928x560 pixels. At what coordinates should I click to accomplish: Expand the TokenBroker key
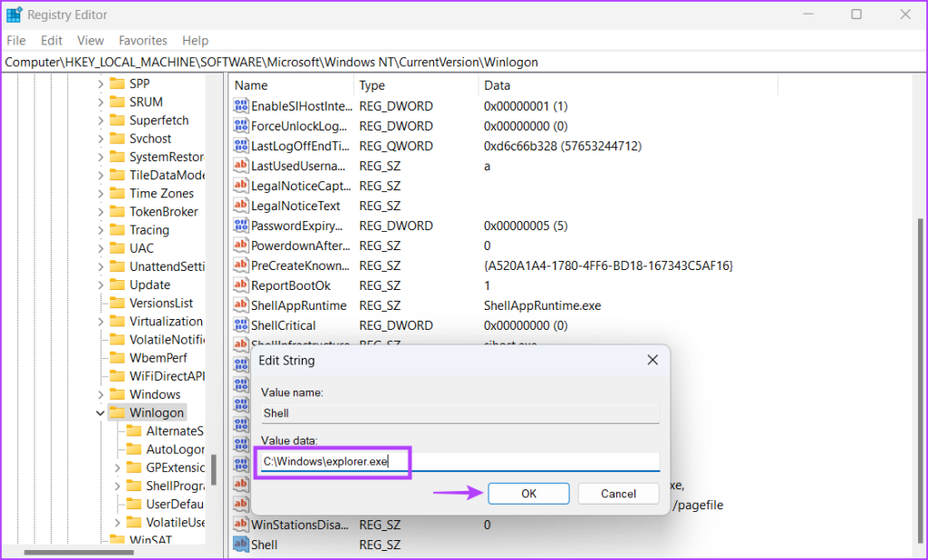(101, 212)
